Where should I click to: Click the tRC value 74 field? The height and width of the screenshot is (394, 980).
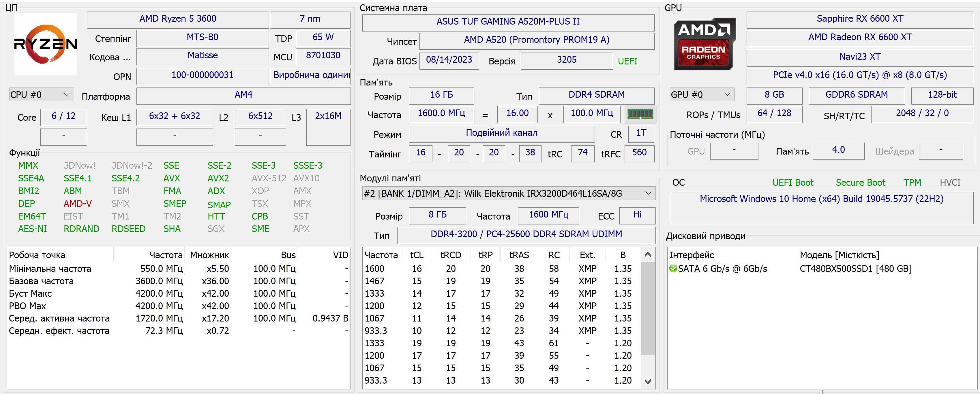click(x=582, y=154)
